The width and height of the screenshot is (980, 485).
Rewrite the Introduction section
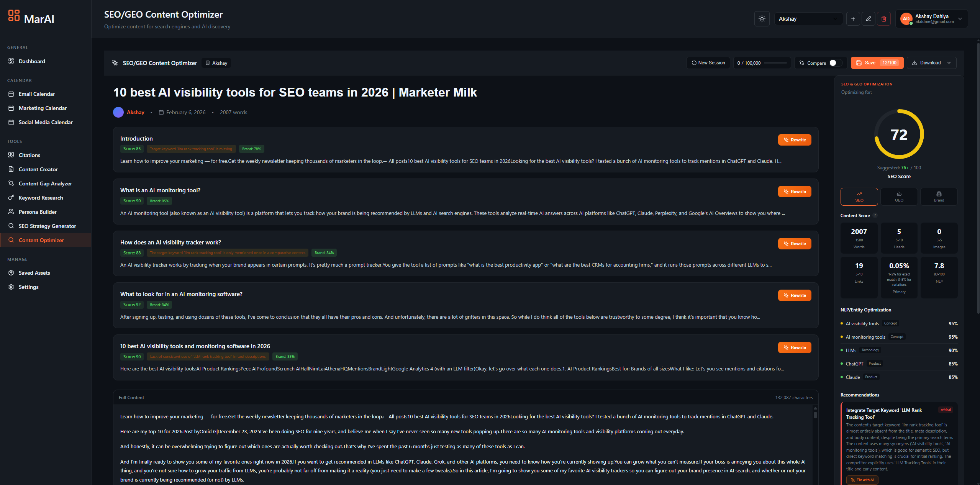(x=795, y=139)
